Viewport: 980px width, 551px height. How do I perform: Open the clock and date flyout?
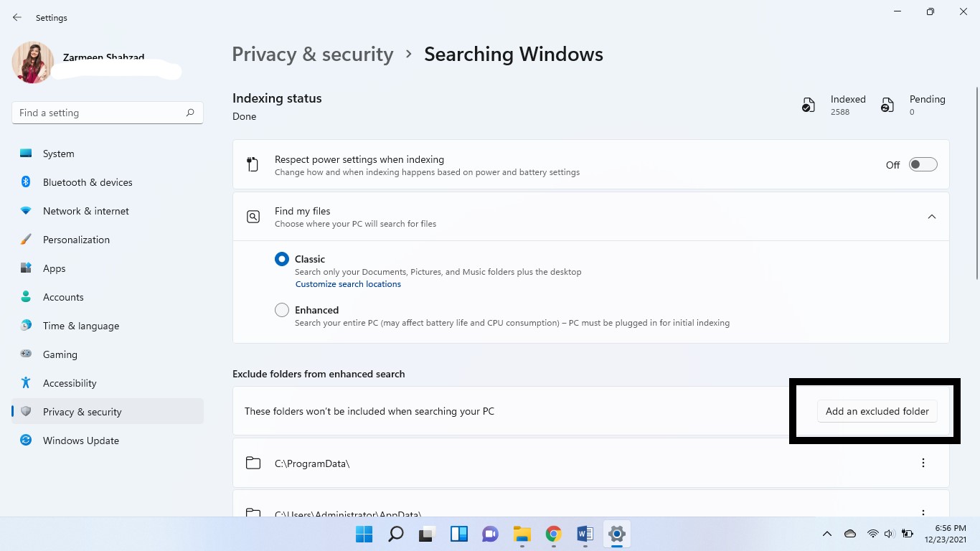click(x=945, y=534)
